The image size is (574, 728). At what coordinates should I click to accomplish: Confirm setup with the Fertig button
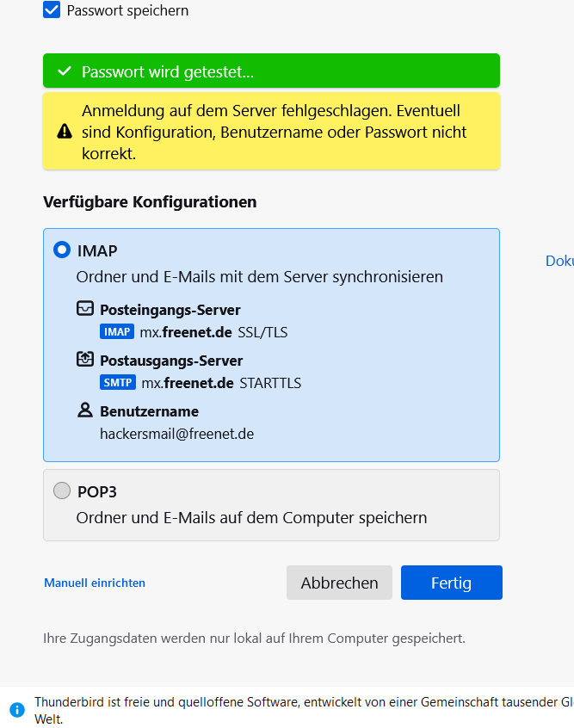[451, 583]
